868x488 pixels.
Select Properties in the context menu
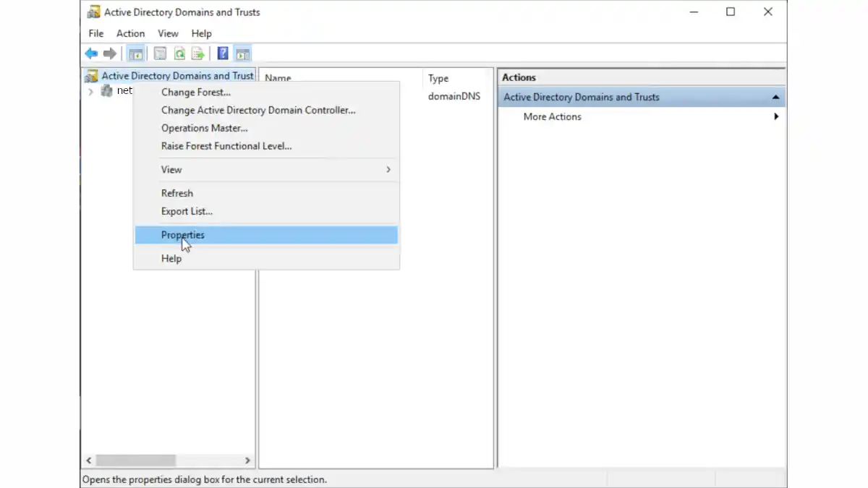[x=266, y=235]
